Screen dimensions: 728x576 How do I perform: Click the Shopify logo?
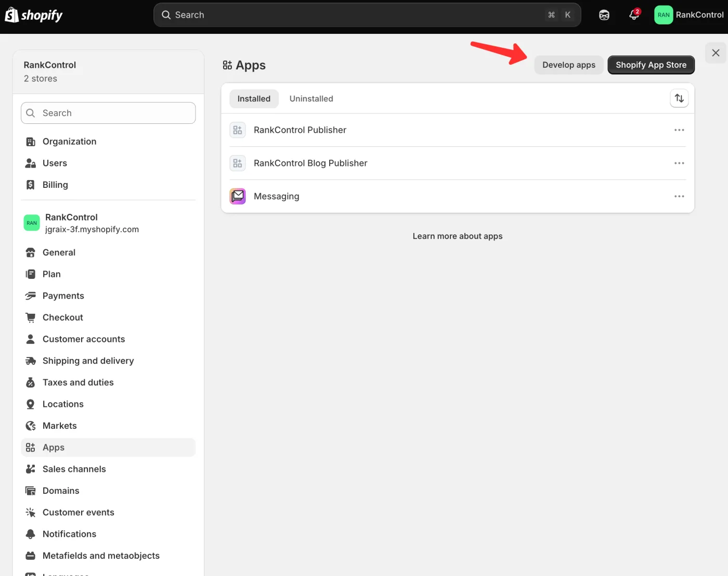tap(34, 15)
